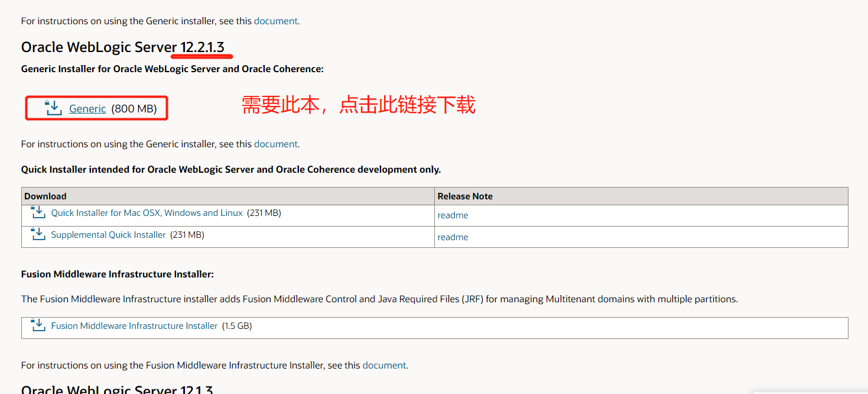Open the readme for Quick Installer
The height and width of the screenshot is (394, 868).
pyautogui.click(x=453, y=215)
